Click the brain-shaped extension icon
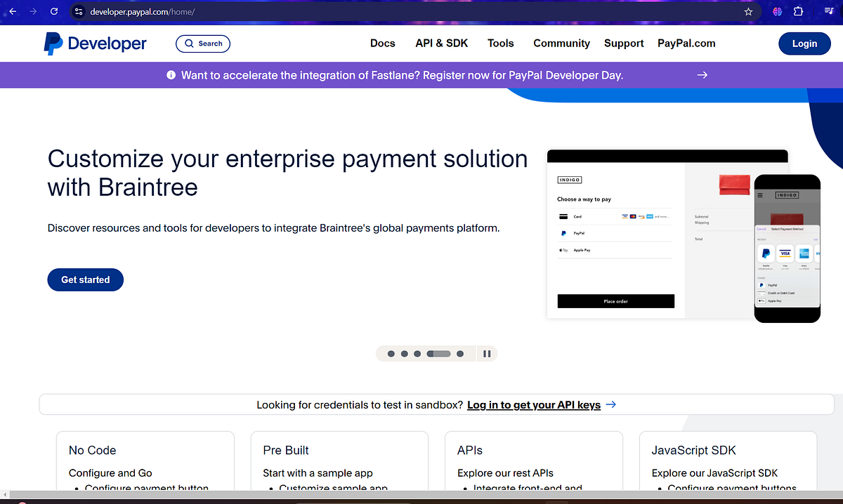Viewport: 843px width, 504px height. [776, 11]
